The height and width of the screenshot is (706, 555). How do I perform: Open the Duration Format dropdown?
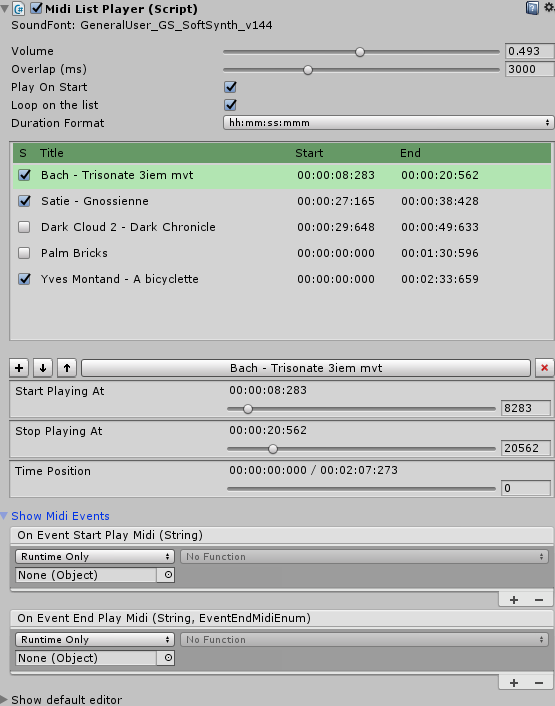tap(388, 122)
